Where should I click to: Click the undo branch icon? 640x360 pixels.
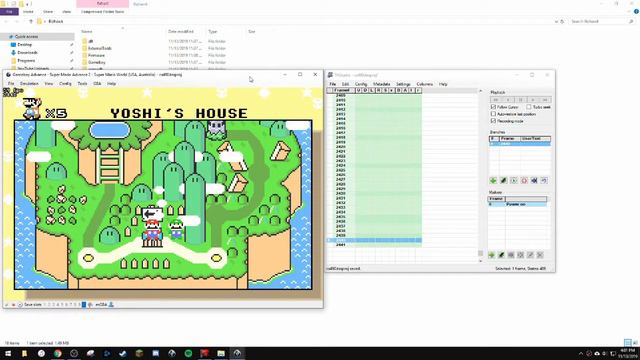[544, 180]
